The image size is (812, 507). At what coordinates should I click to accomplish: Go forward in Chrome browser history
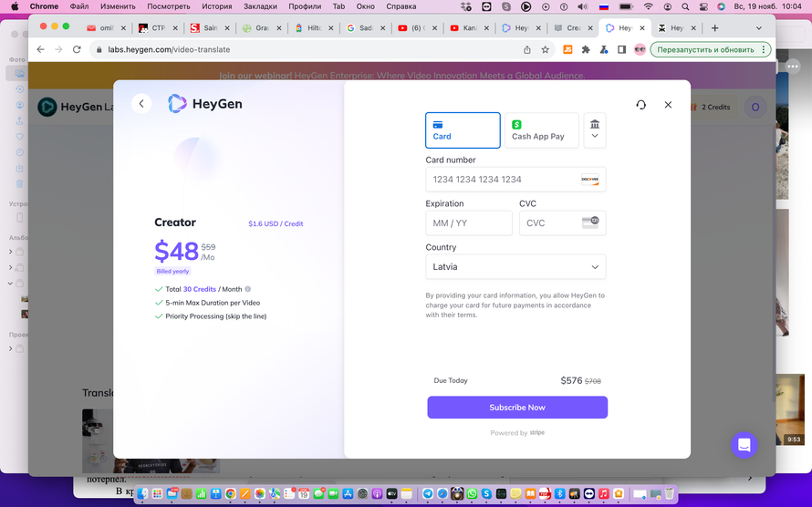(58, 49)
